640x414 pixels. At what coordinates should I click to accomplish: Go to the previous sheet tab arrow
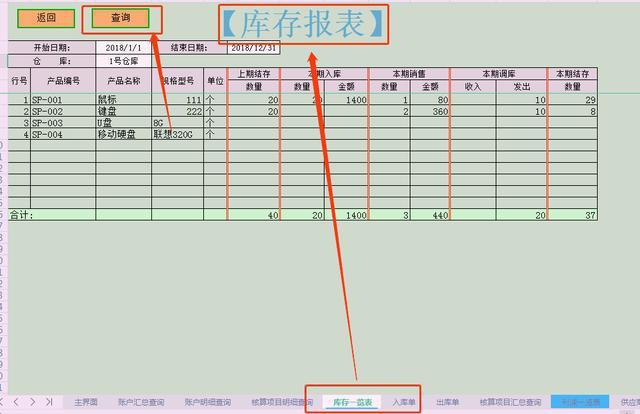(x=16, y=402)
